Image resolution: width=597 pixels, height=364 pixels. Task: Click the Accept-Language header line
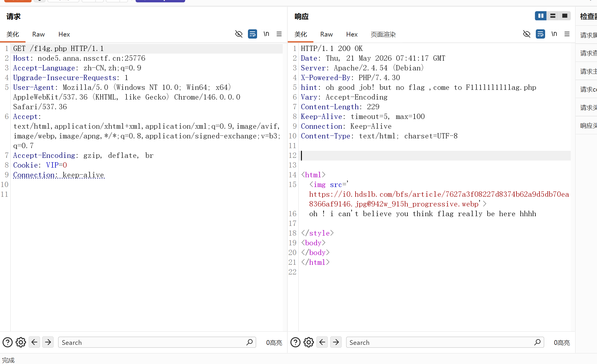77,68
